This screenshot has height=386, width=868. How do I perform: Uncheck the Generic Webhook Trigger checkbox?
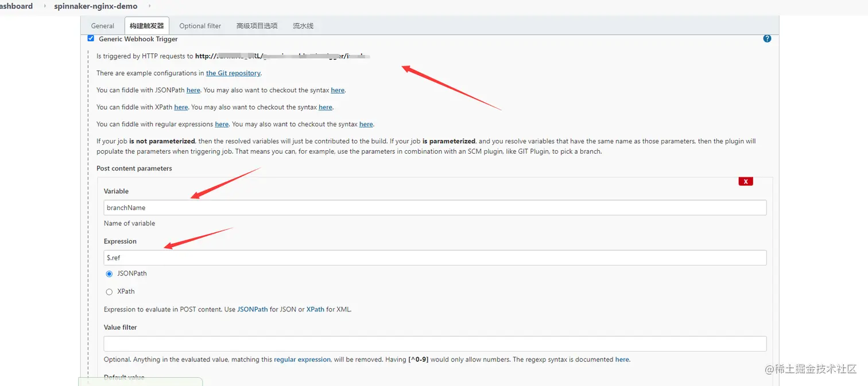pos(91,38)
